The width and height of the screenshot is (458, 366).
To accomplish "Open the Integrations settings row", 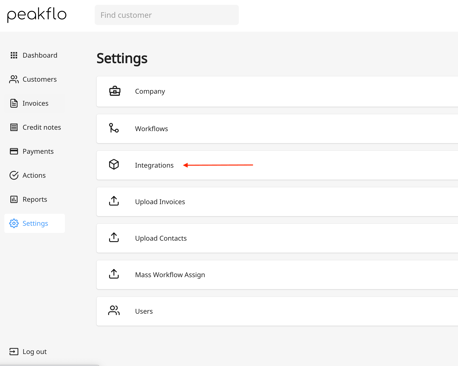I will coord(277,165).
